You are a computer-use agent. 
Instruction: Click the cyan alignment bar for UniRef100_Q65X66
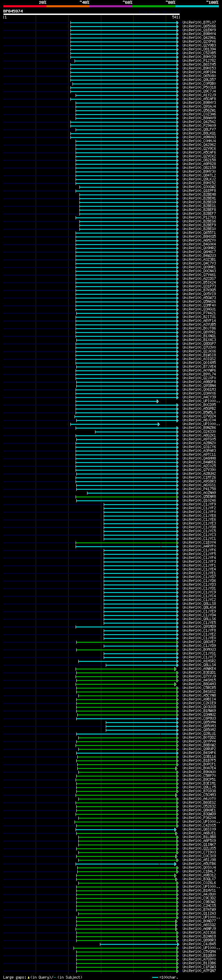(124, 26)
